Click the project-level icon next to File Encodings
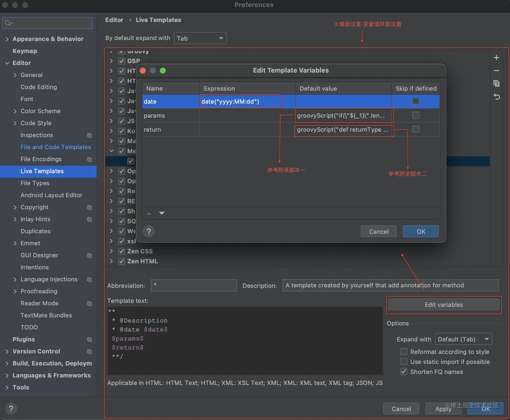The width and height of the screenshot is (510, 420). (89, 159)
